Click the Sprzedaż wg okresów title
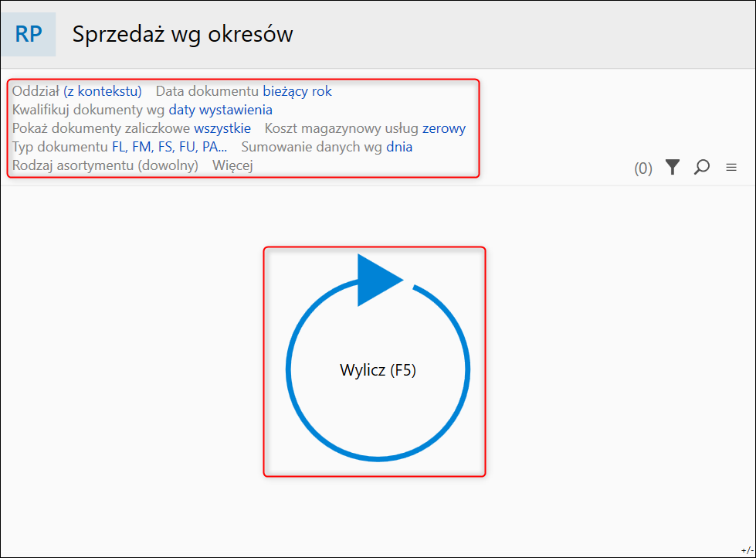 [x=183, y=34]
